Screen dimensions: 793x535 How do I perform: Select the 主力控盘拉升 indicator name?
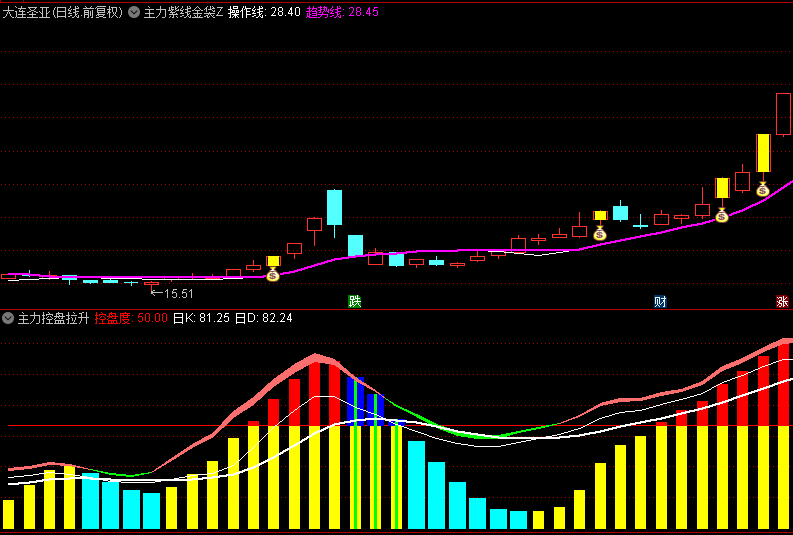(53, 318)
